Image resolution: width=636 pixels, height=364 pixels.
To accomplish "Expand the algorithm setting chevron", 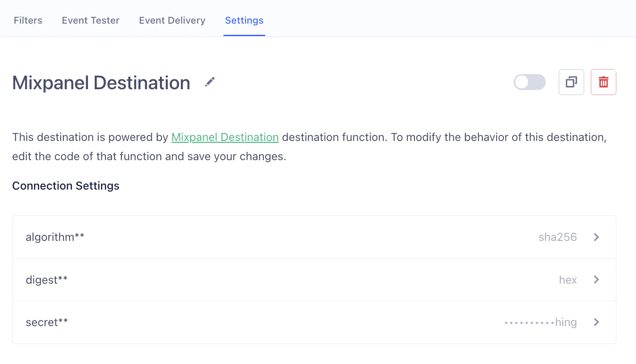I will (596, 237).
